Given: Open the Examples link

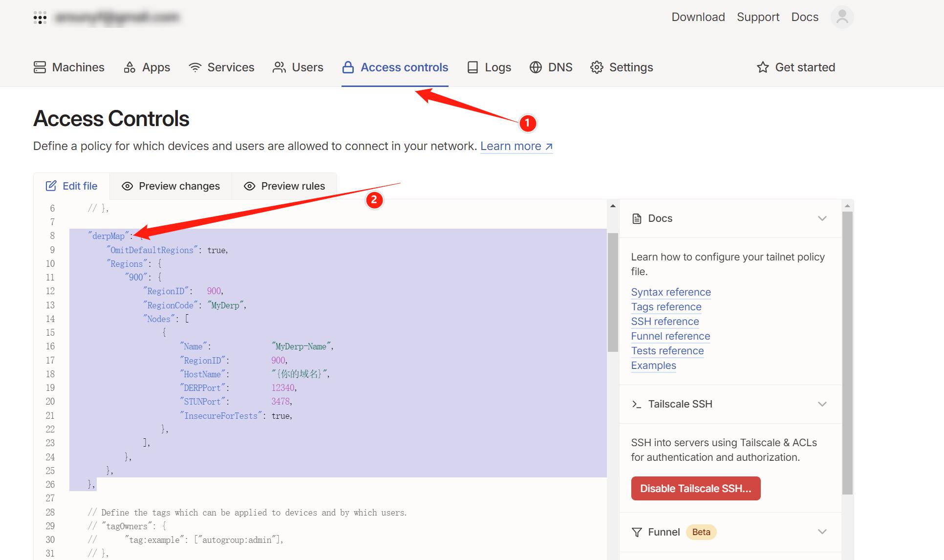Looking at the screenshot, I should coord(654,366).
